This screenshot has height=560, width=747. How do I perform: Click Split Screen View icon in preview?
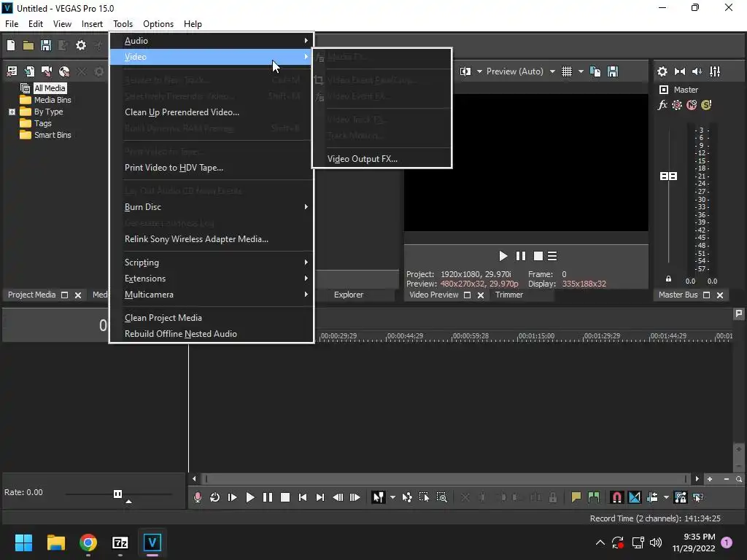click(465, 71)
